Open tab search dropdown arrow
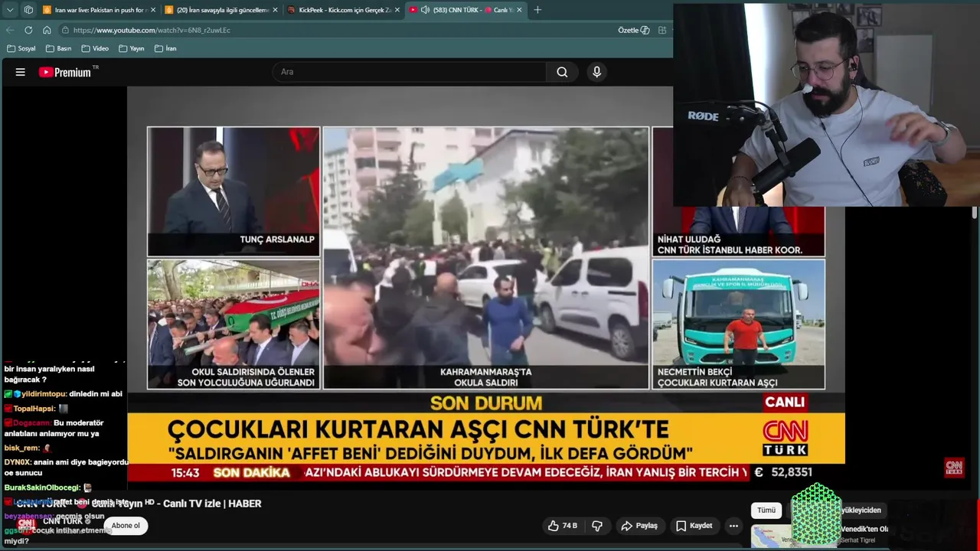The width and height of the screenshot is (980, 551). (10, 10)
